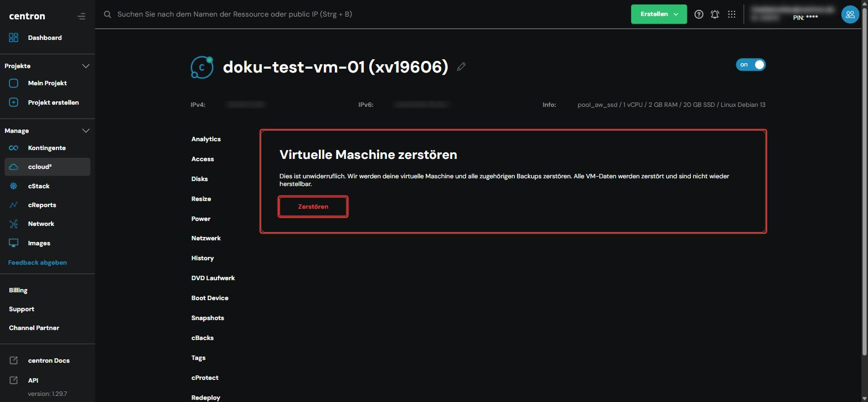Click the PIN: **** text
Image resolution: width=868 pixels, height=402 pixels.
point(805,18)
